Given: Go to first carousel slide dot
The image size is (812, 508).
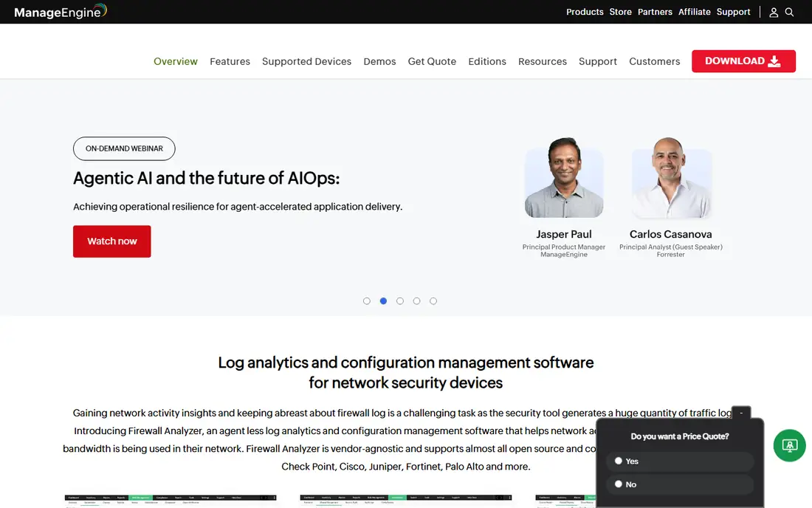Looking at the screenshot, I should coord(367,301).
